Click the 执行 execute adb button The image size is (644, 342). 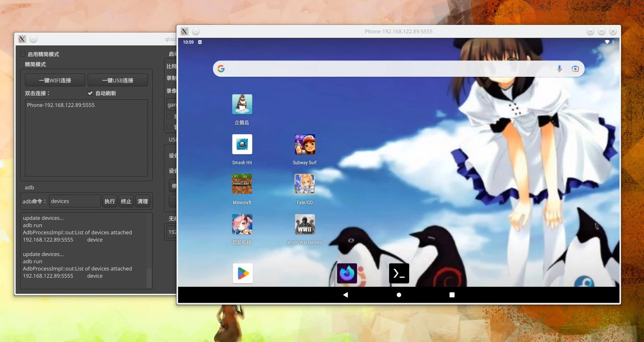(110, 201)
